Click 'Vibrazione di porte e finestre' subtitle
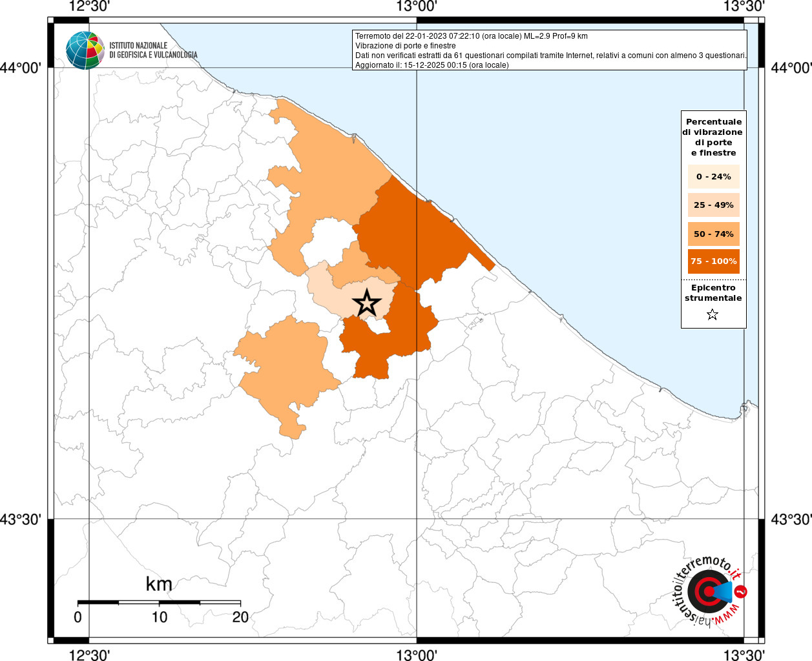The height and width of the screenshot is (661, 812). pos(405,46)
